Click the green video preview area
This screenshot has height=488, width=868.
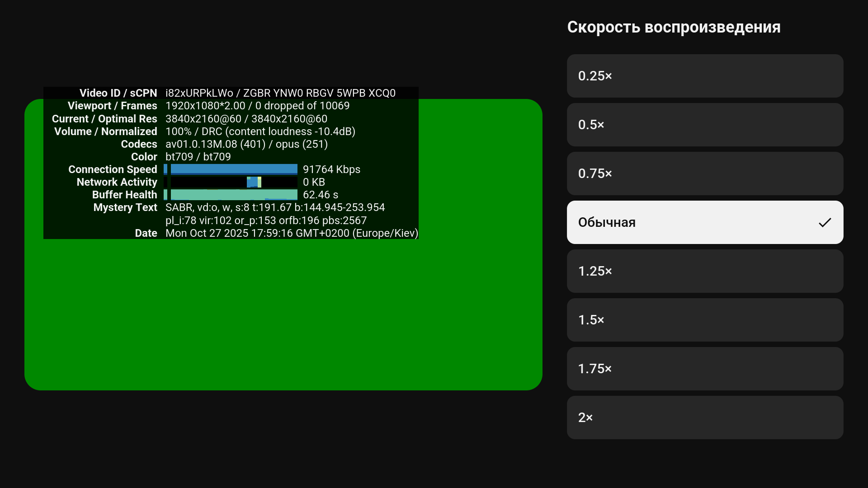[x=283, y=316]
